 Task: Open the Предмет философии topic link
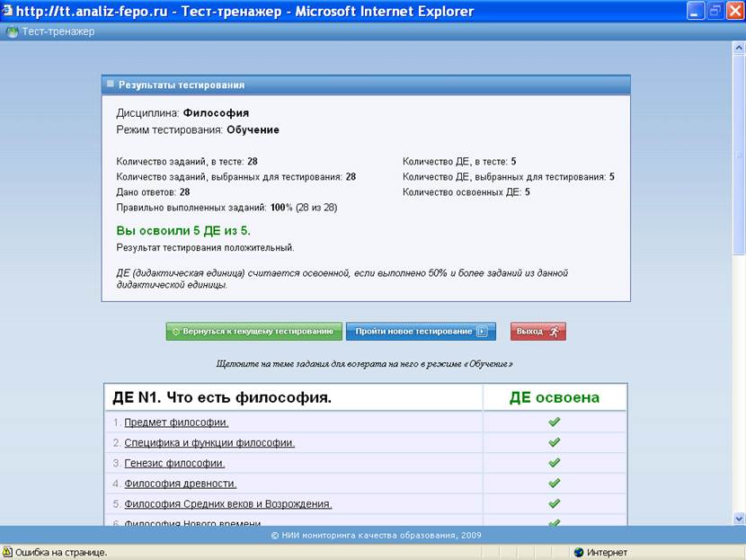pos(176,422)
